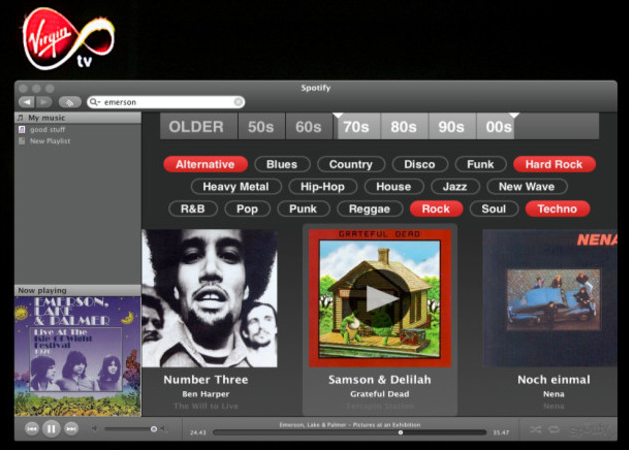The width and height of the screenshot is (629, 450).
Task: Toggle shuffle mode
Action: [x=536, y=430]
